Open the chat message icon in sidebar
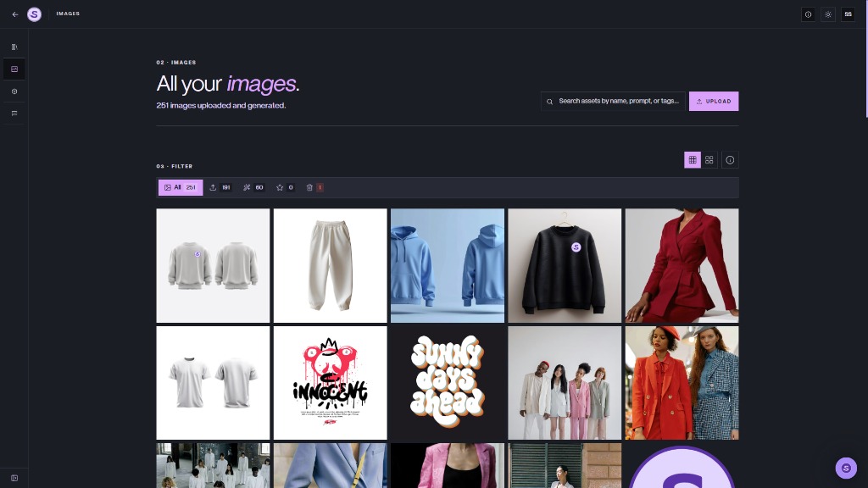This screenshot has width=868, height=488. click(x=14, y=114)
